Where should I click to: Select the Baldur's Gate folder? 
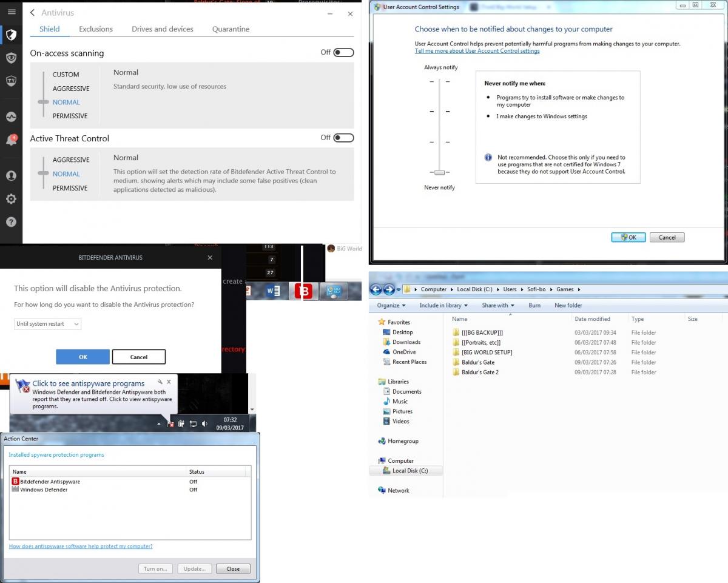point(473,362)
